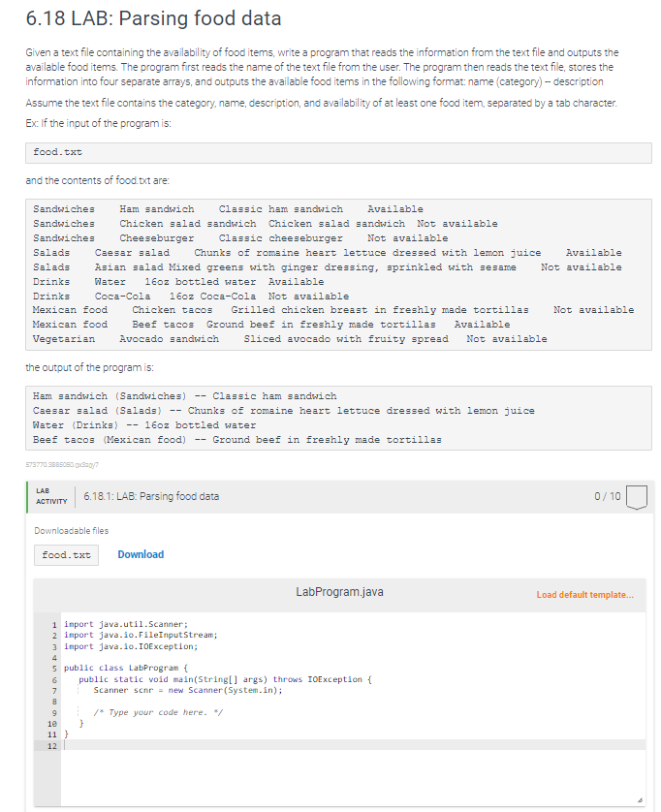Click the '6.18.1: LAB: Parsing food data' activity title
Image resolution: width=661 pixels, height=812 pixels.
pos(151,496)
